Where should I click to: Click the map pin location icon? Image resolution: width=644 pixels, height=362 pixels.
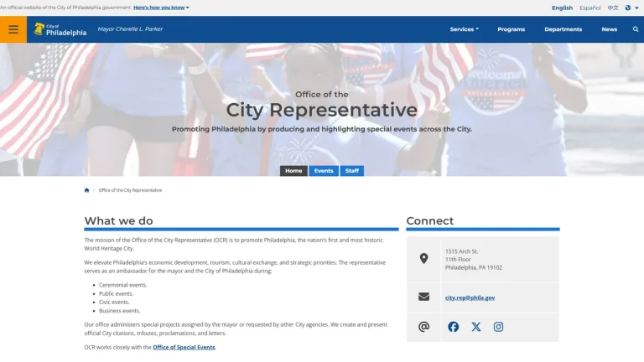423,259
